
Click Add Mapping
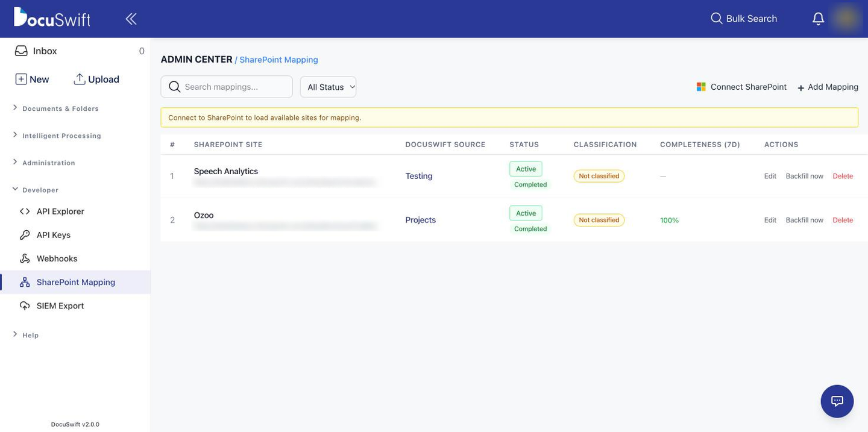click(828, 87)
